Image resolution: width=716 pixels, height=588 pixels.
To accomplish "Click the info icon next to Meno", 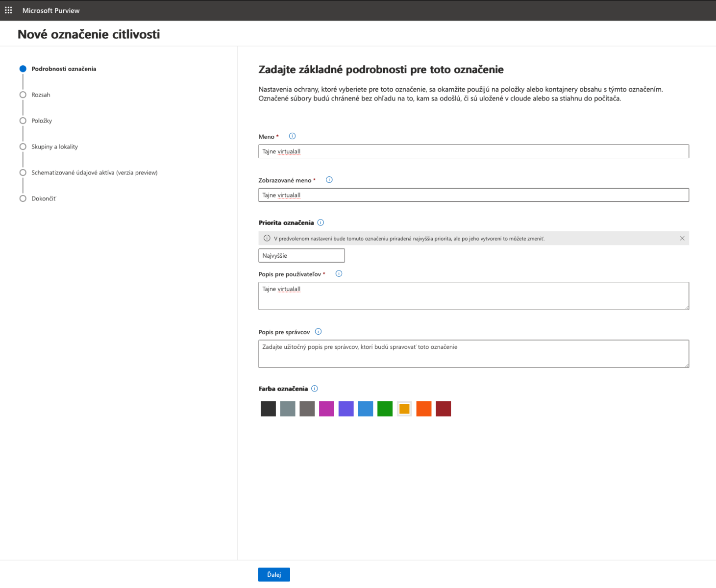I will click(292, 136).
